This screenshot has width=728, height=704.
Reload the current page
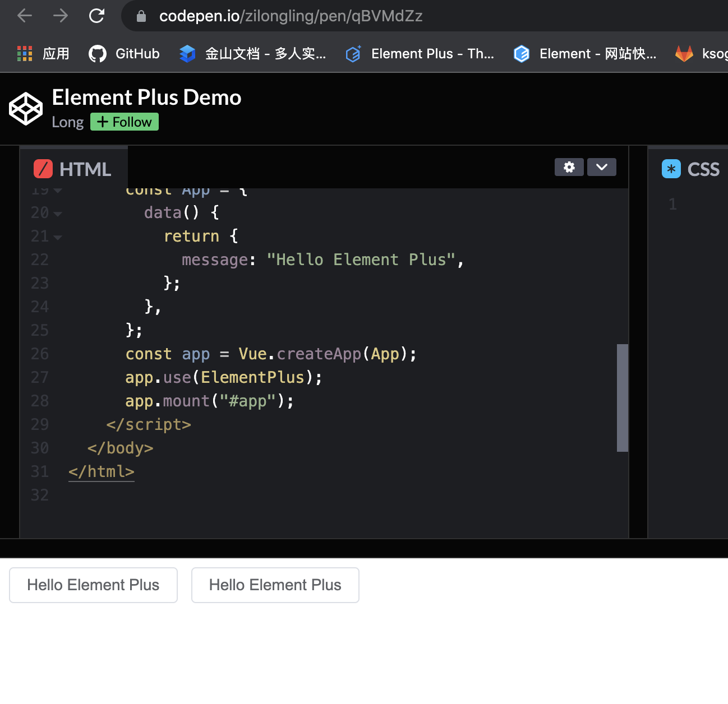pos(96,16)
